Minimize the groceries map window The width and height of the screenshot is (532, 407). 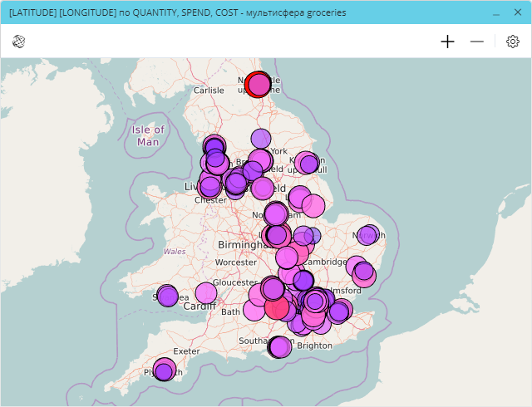495,13
